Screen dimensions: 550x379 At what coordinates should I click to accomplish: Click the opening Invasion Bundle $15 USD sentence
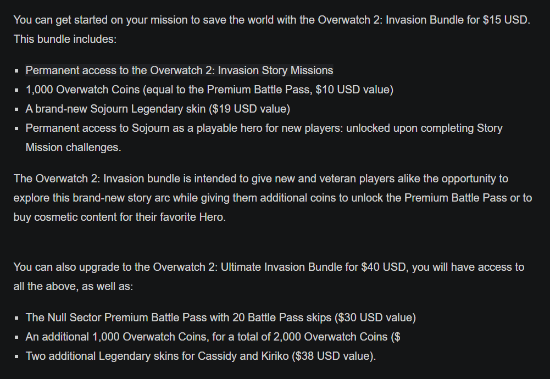click(x=272, y=20)
